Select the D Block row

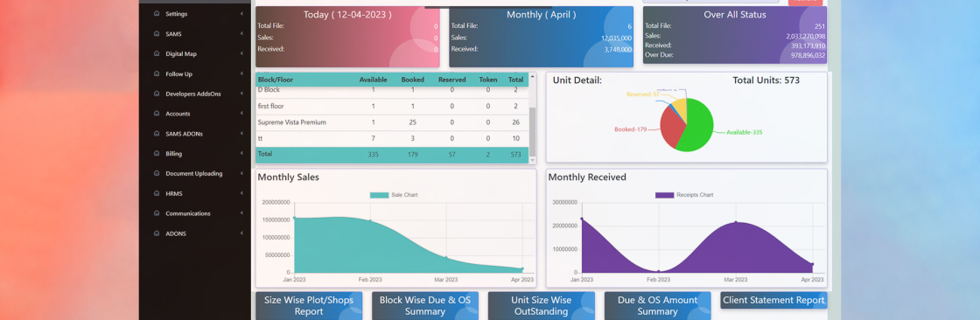[x=392, y=91]
